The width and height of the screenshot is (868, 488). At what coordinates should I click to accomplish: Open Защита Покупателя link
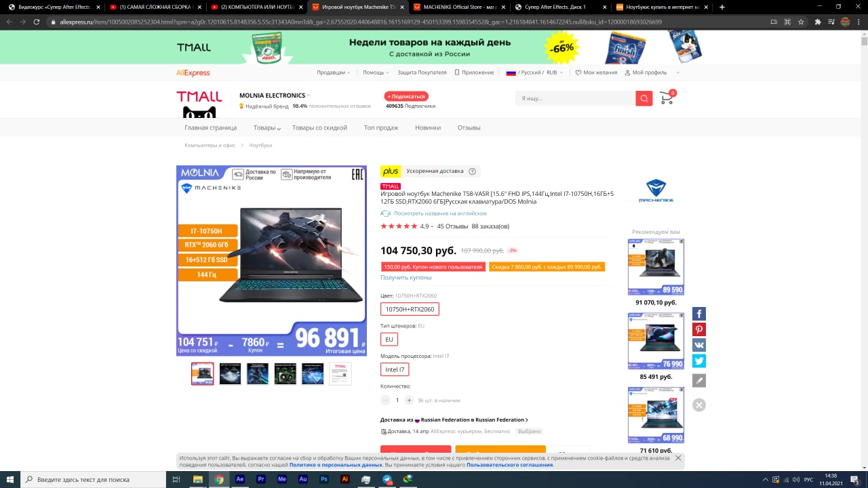(x=422, y=73)
